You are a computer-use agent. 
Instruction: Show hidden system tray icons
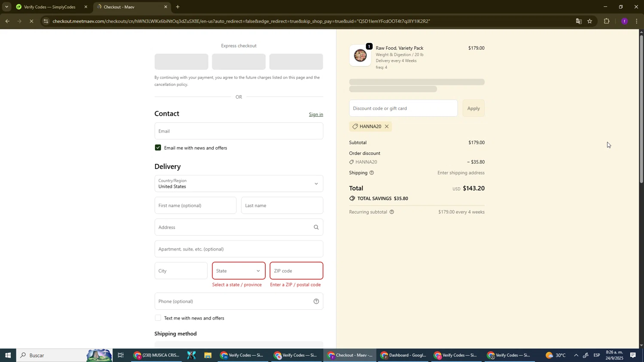576,355
